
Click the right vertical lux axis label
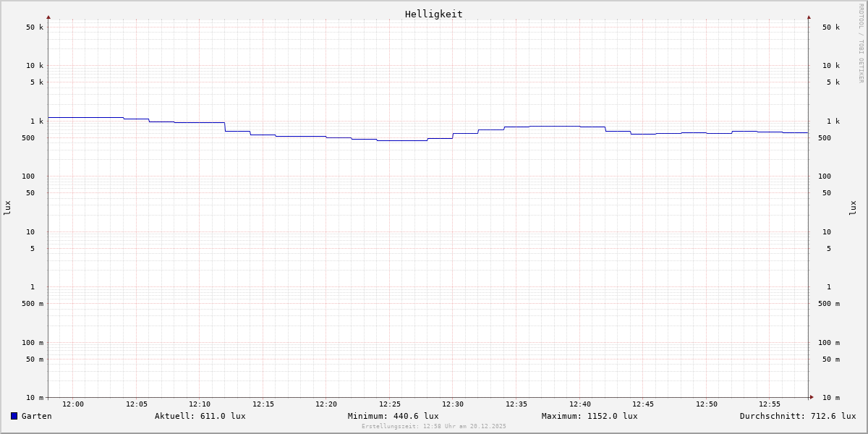[x=853, y=208]
